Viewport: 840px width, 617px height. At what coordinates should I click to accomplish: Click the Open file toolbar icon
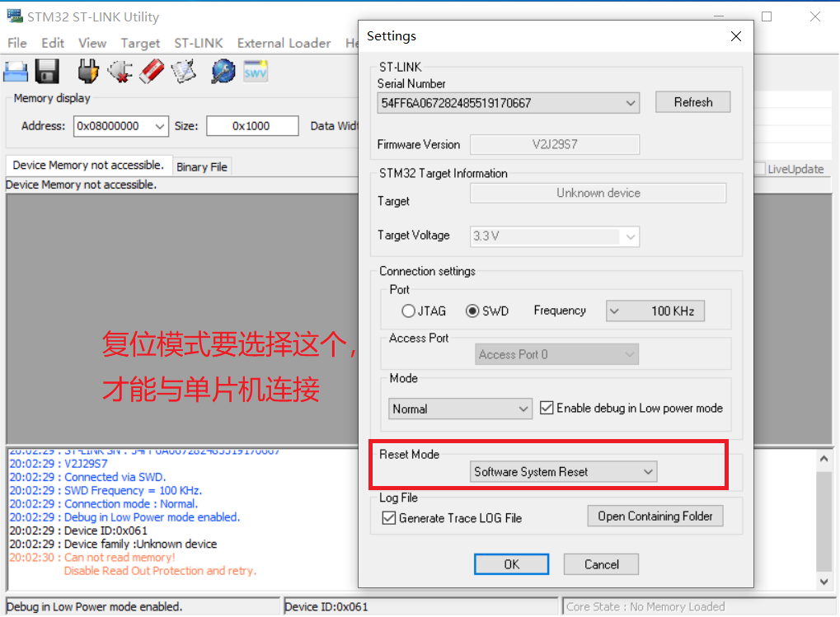click(16, 72)
